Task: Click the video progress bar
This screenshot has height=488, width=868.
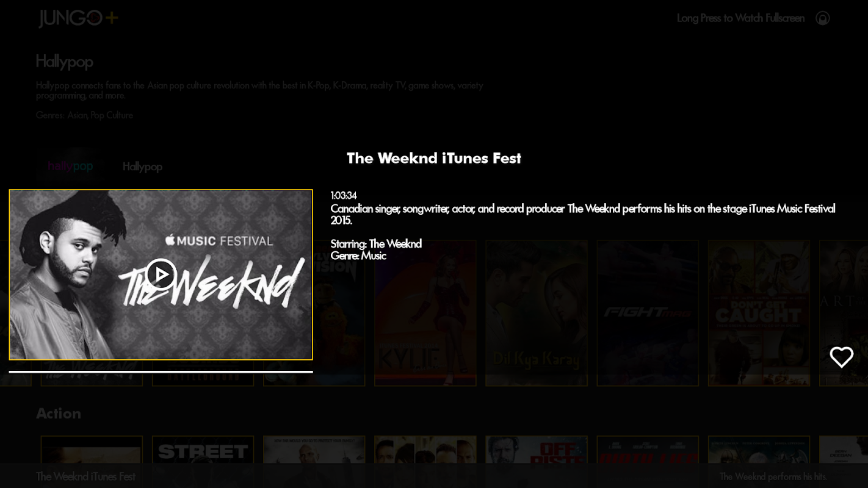Action: coord(161,371)
